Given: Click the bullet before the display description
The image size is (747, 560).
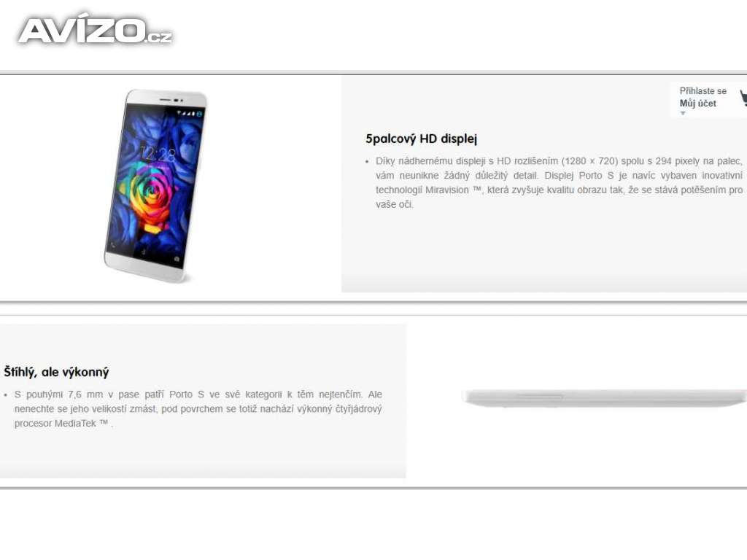Looking at the screenshot, I should pyautogui.click(x=367, y=162).
